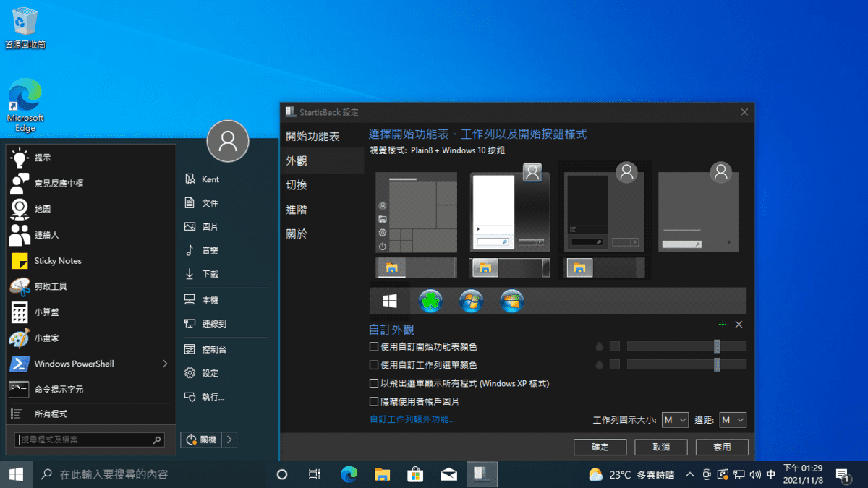Enable custom start menu color checkbox
Screen dimensions: 868x488
[374, 347]
